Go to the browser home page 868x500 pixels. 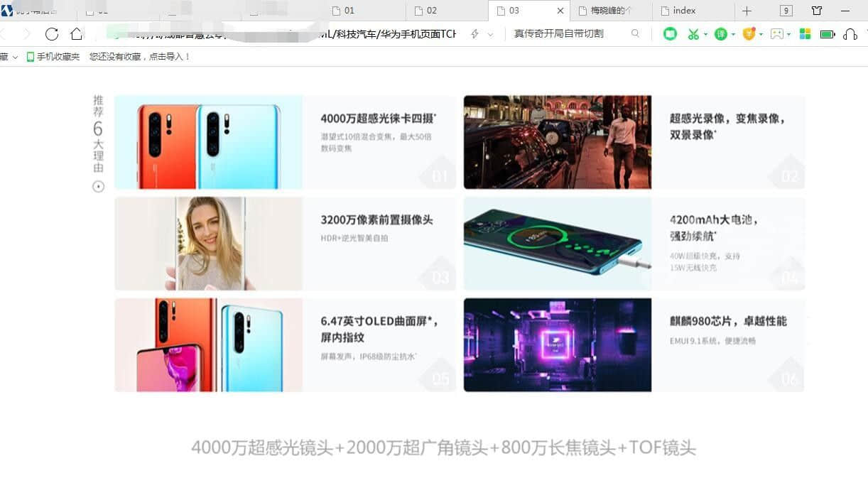tap(76, 34)
